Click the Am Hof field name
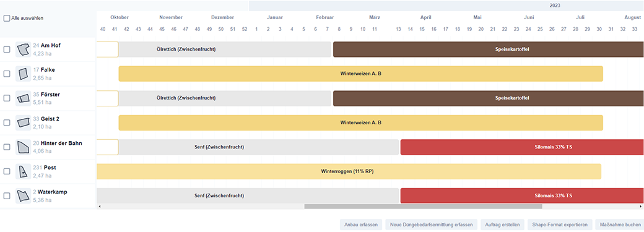Viewport: 644px width, 232px height. pyautogui.click(x=51, y=46)
